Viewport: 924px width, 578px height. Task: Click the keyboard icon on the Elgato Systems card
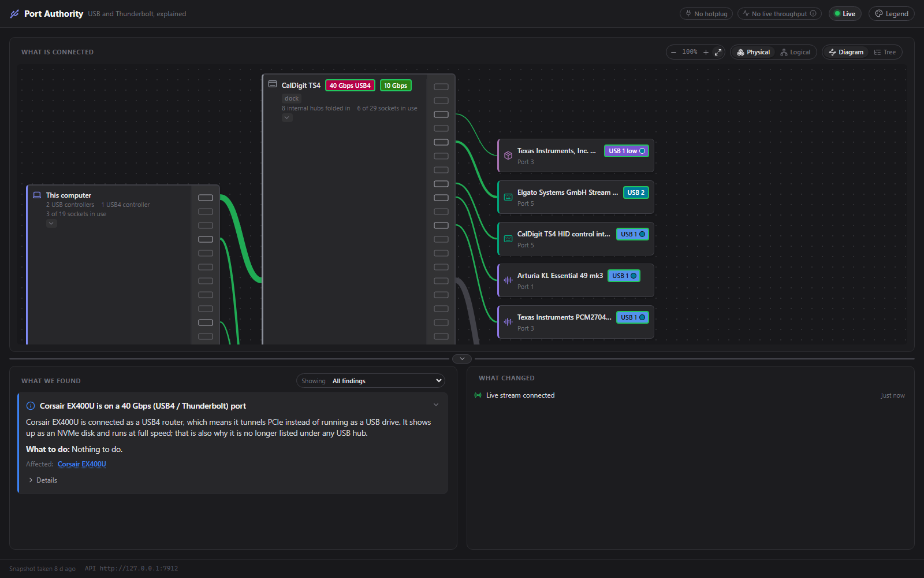508,197
